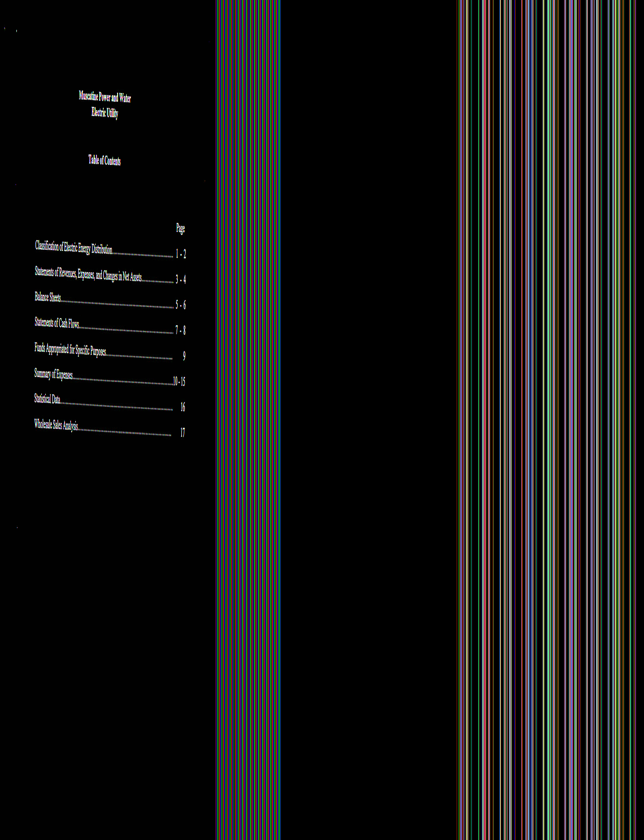Open the Statistical Data entry

[47, 399]
